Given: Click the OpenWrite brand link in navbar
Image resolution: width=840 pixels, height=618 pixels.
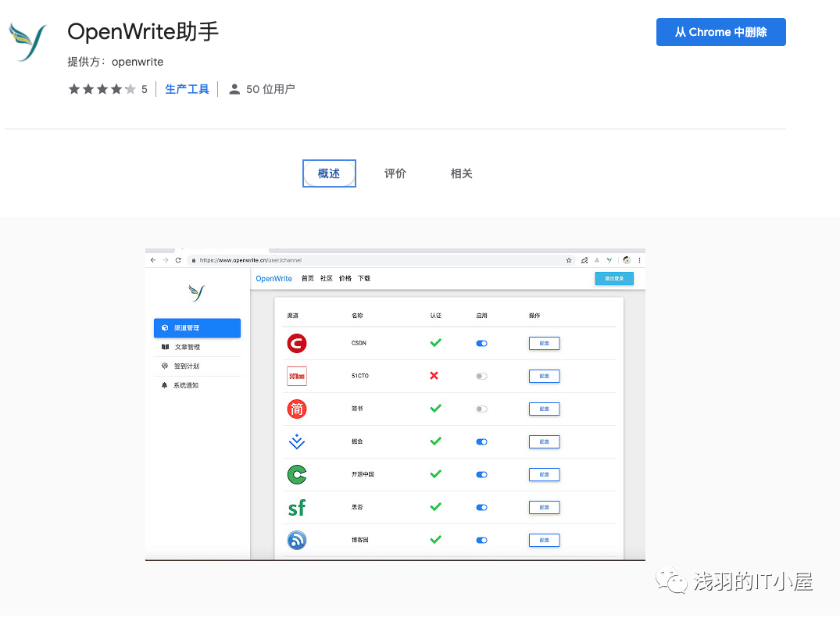Looking at the screenshot, I should click(273, 278).
